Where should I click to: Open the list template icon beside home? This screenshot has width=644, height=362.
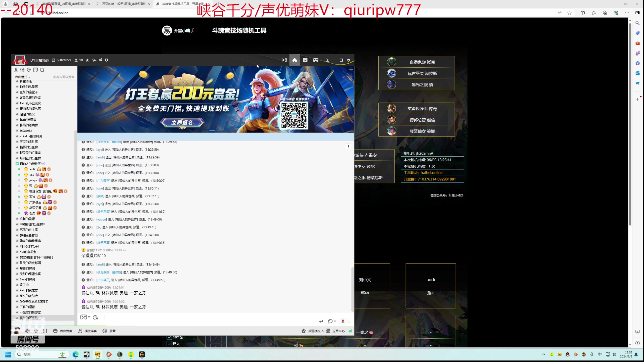[305, 60]
